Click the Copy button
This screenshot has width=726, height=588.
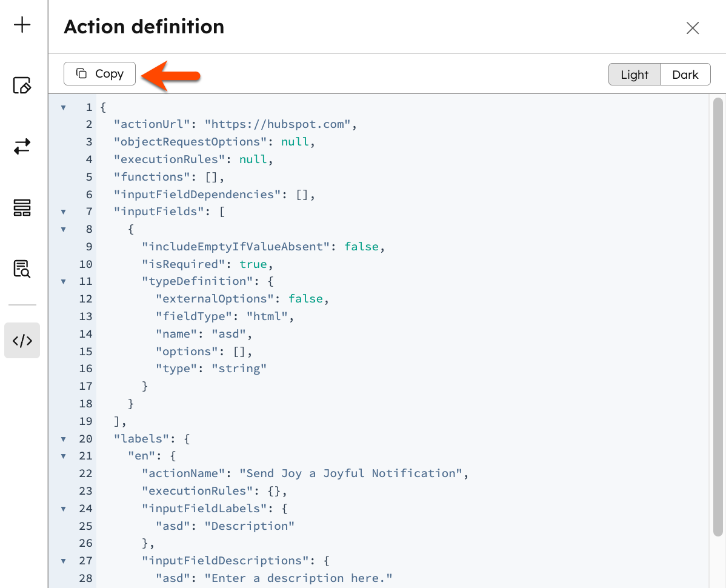coord(99,74)
